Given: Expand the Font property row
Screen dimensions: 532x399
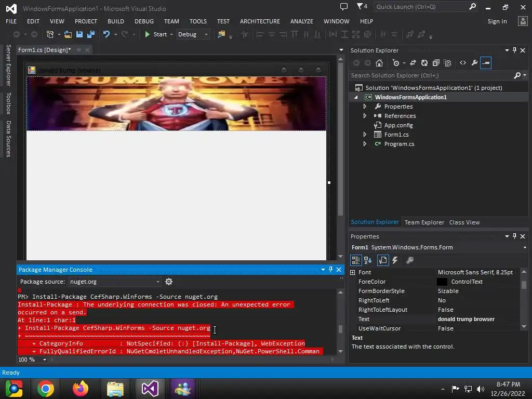Looking at the screenshot, I should (353, 272).
